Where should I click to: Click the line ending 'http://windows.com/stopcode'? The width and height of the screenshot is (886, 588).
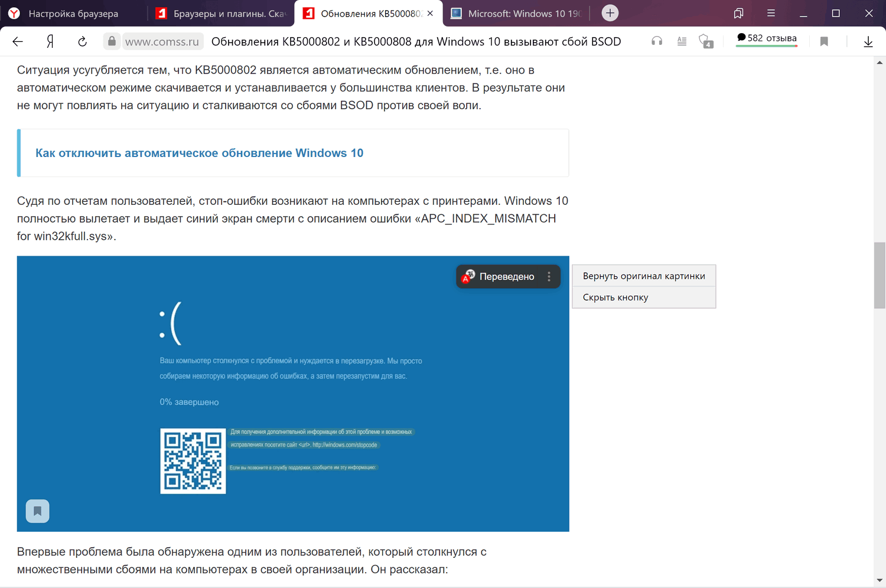tap(304, 445)
